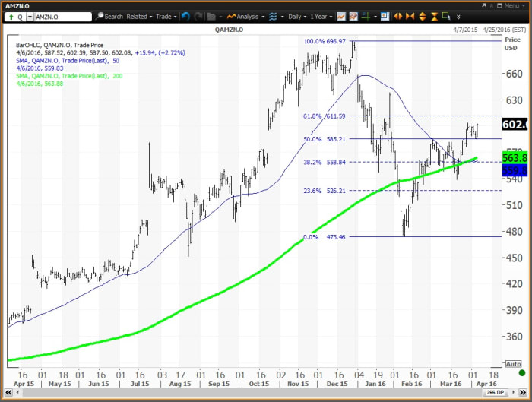Click the scrollbar left arrow
Image resolution: width=532 pixels, height=402 pixels.
(17, 393)
